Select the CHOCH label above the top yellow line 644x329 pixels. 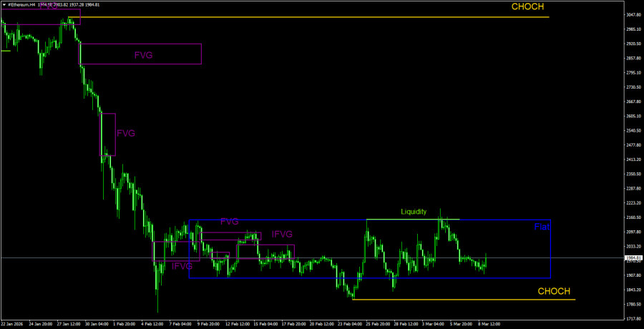[x=528, y=6]
